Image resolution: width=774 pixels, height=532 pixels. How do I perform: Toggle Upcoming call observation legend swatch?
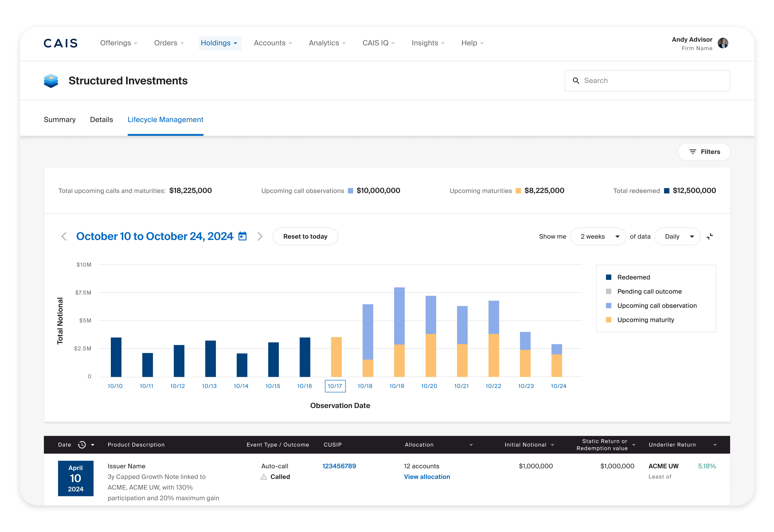pos(608,306)
